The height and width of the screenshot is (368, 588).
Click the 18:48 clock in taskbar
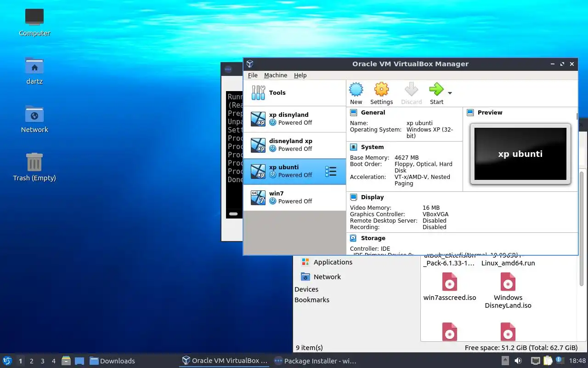tap(577, 361)
